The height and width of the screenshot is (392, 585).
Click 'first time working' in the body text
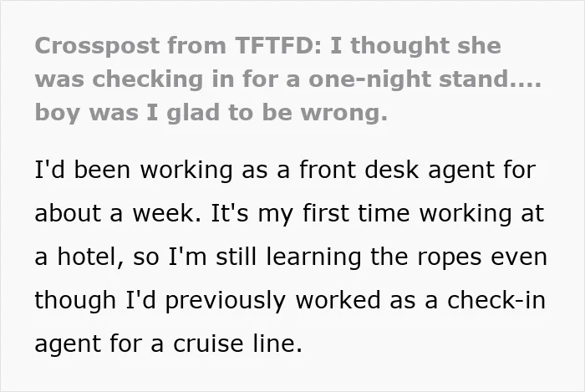click(x=407, y=214)
